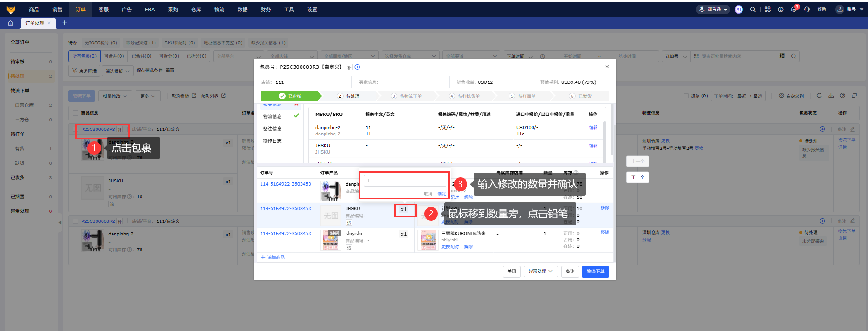Viewport: 868px width, 331px height.
Task: Click 确定 to confirm quantity change
Action: (x=441, y=194)
